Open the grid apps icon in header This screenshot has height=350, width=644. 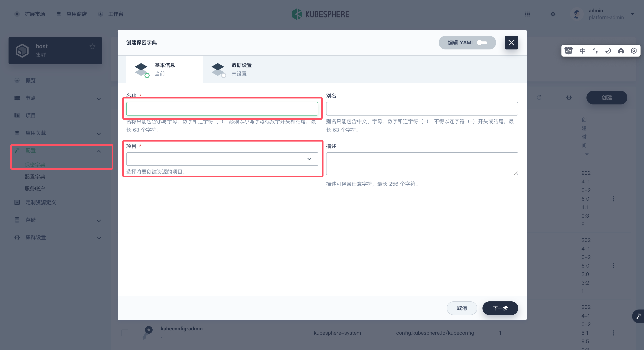(527, 14)
